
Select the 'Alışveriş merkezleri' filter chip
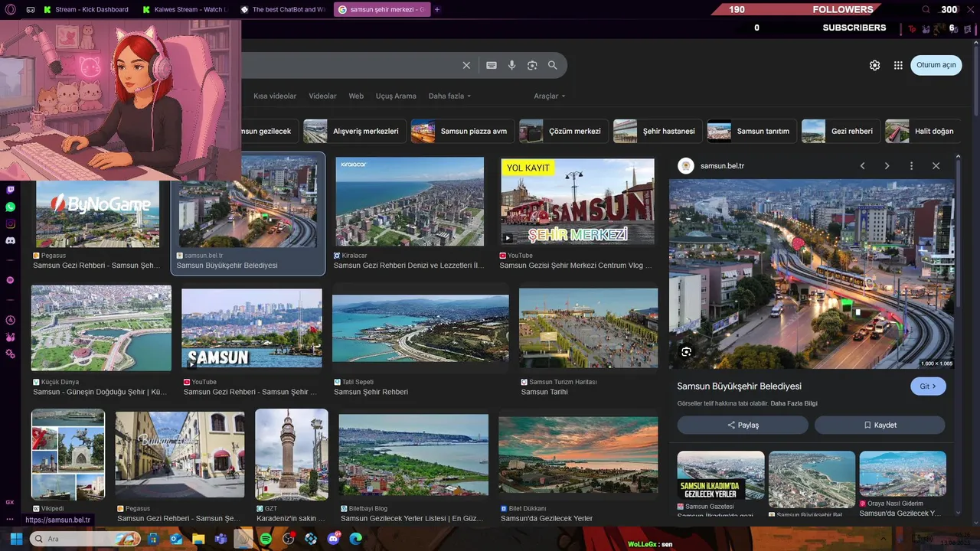(x=354, y=131)
